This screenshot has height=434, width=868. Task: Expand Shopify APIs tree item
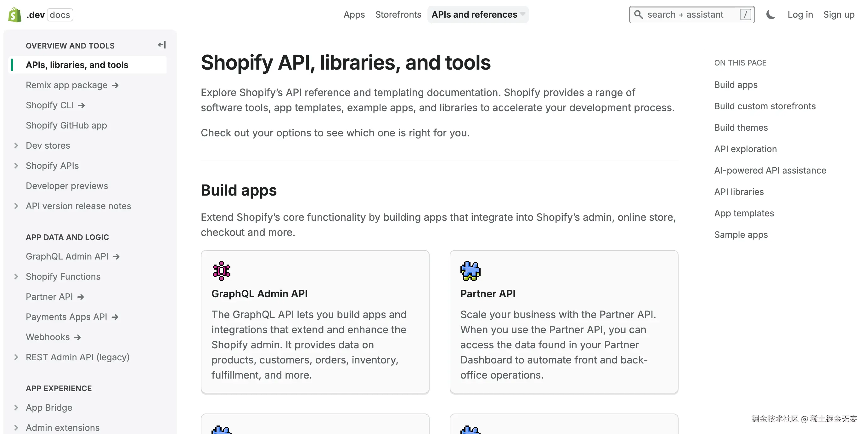pos(16,166)
